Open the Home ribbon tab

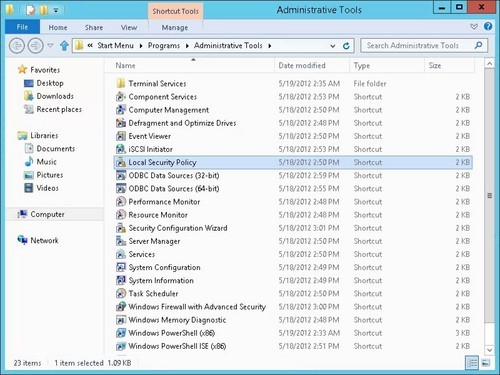pyautogui.click(x=58, y=27)
